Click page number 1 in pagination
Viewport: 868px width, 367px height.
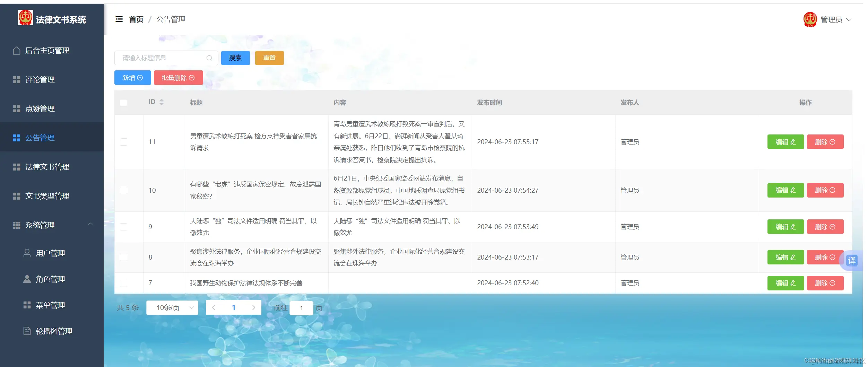[234, 307]
